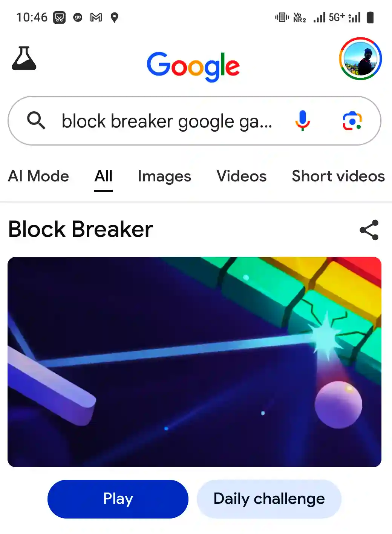
Task: Share the Block Breaker game
Action: click(369, 230)
